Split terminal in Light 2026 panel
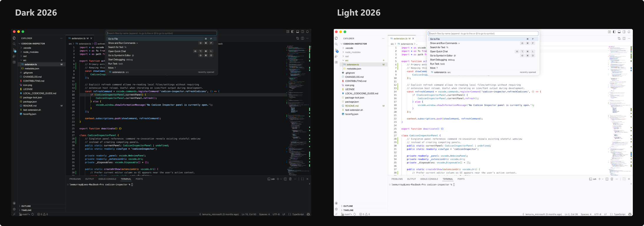The image size is (644, 226). click(607, 179)
